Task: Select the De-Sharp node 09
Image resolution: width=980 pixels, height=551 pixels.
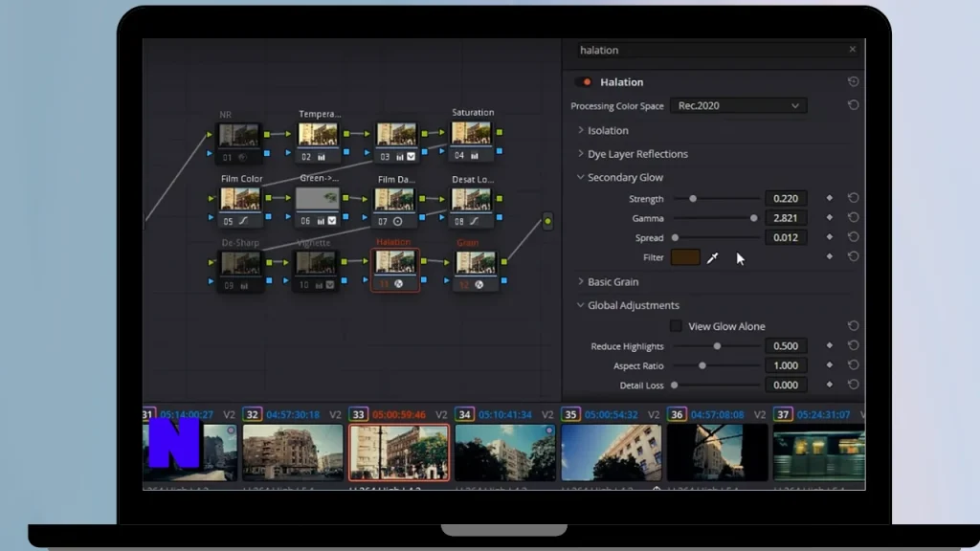Action: [x=240, y=271]
